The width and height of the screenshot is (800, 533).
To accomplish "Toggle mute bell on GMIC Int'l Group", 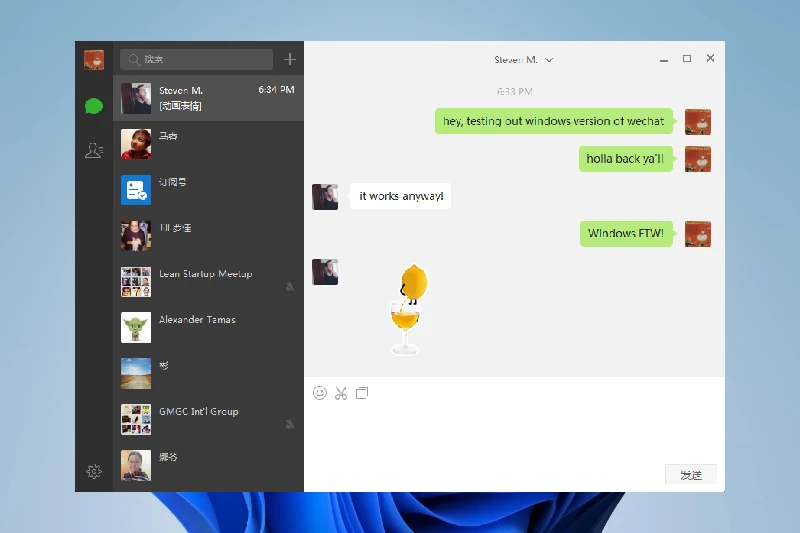I will coord(290,424).
